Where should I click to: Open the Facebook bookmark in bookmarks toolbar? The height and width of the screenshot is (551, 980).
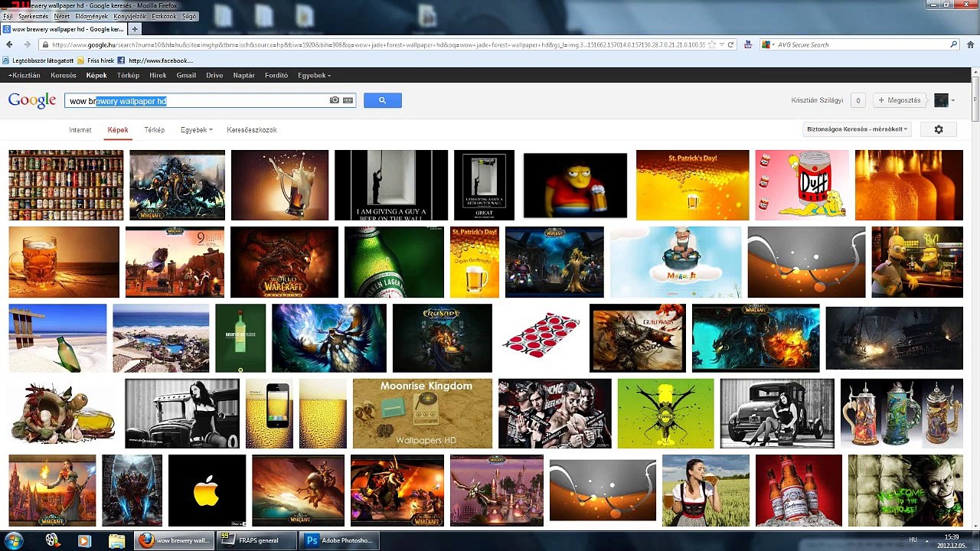155,60
